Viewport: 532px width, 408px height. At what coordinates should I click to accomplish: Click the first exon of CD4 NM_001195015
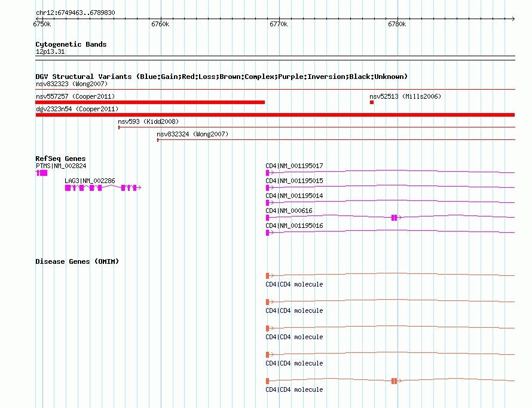coord(267,188)
